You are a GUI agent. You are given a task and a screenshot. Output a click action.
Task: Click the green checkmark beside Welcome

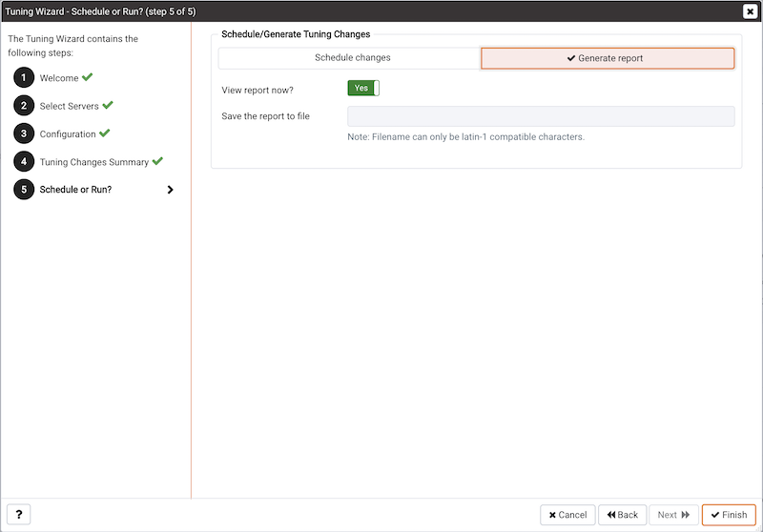[x=87, y=77]
